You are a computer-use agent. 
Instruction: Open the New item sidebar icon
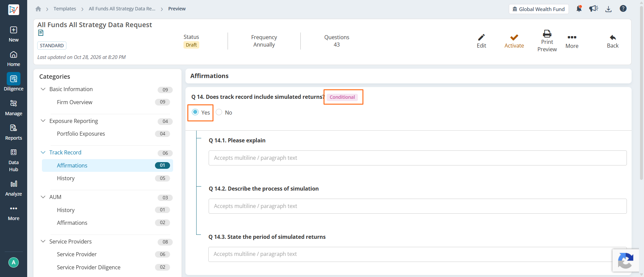13,34
